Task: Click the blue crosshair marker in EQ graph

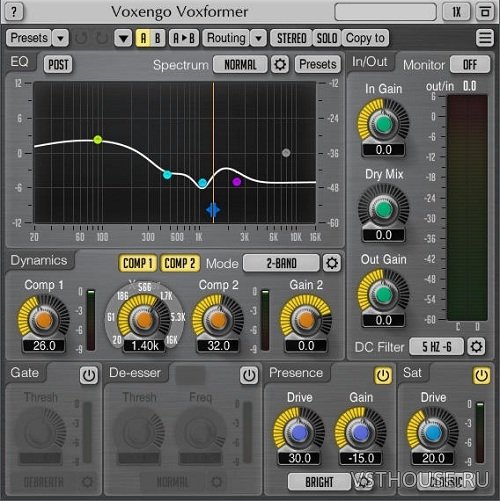Action: pos(213,210)
